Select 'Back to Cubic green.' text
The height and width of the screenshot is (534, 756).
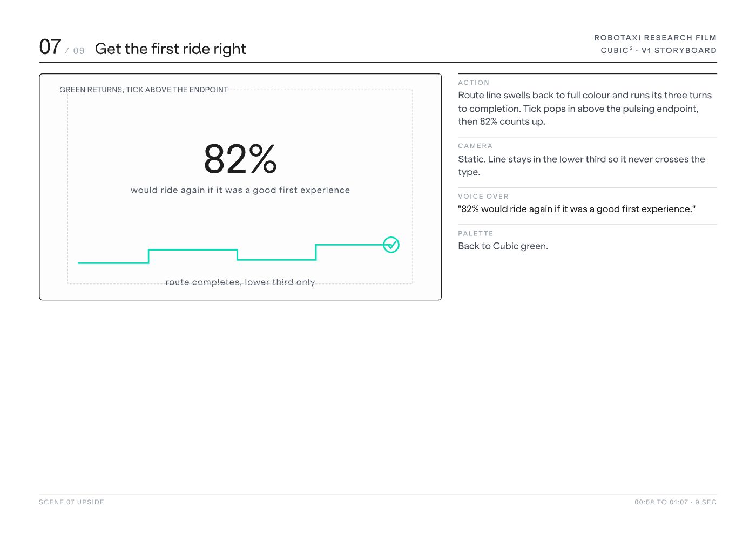[x=503, y=246]
